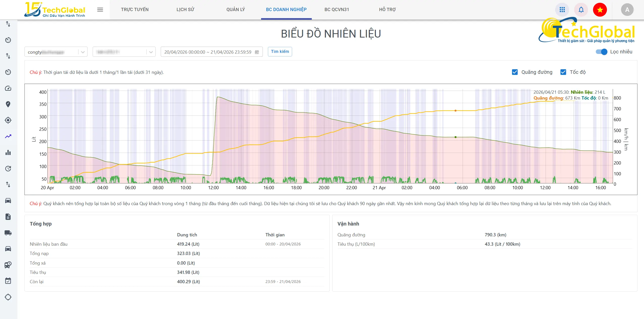Image resolution: width=644 pixels, height=319 pixels.
Task: Click the Vietnam flag language icon
Action: click(x=600, y=10)
